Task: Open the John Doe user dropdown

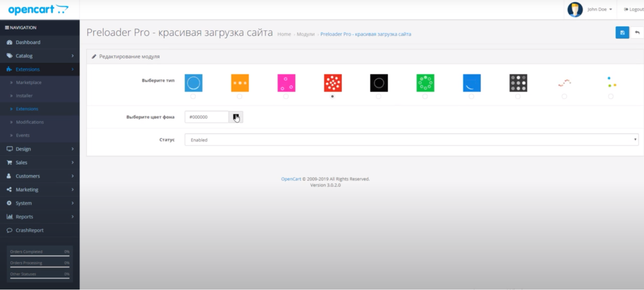Action: (x=600, y=9)
